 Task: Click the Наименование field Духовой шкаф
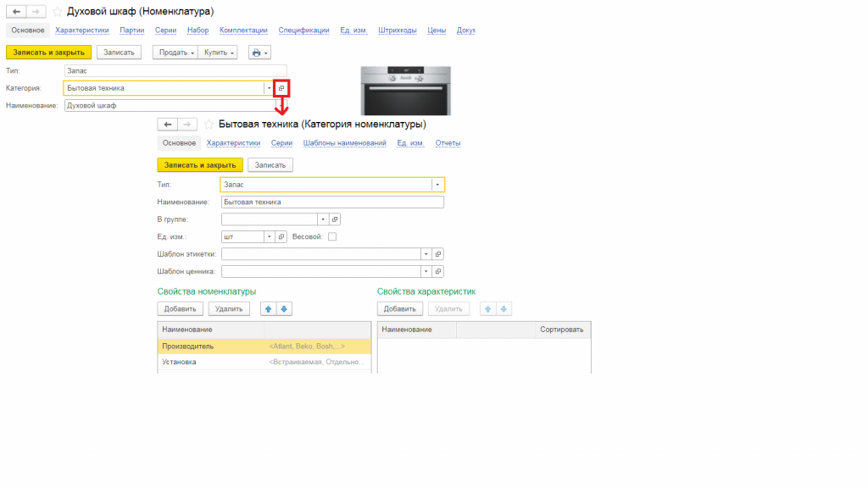[170, 106]
